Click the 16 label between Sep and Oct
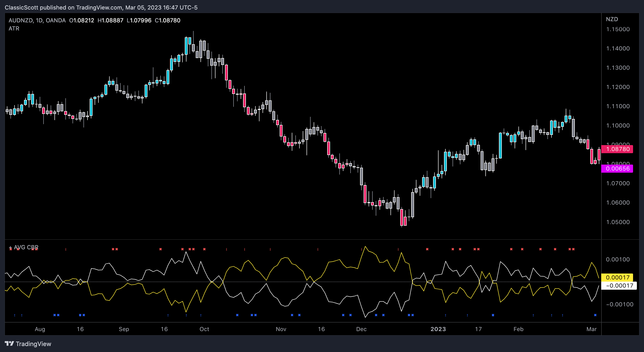644x352 pixels. click(164, 329)
